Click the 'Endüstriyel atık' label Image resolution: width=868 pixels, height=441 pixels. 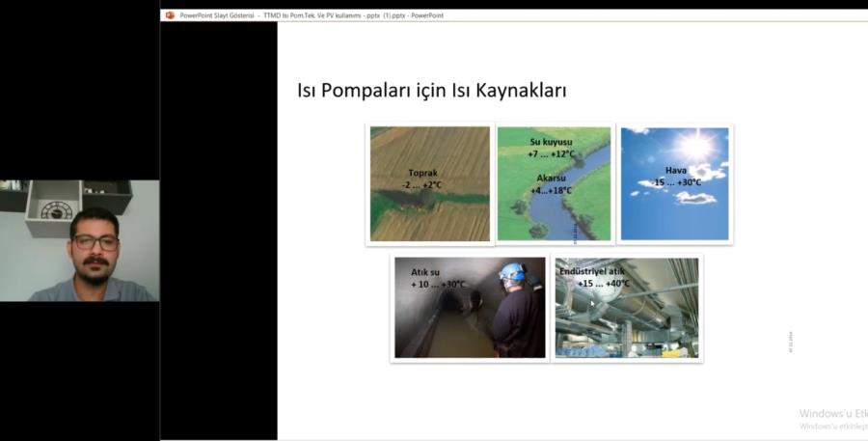click(592, 271)
